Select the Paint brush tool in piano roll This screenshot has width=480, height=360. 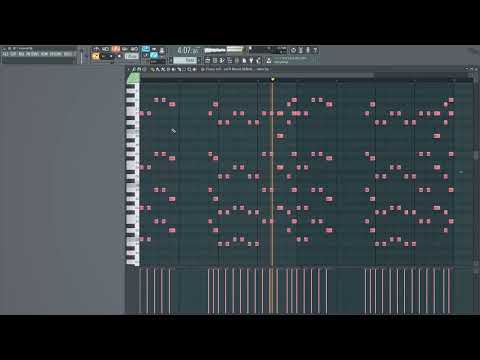click(x=158, y=69)
